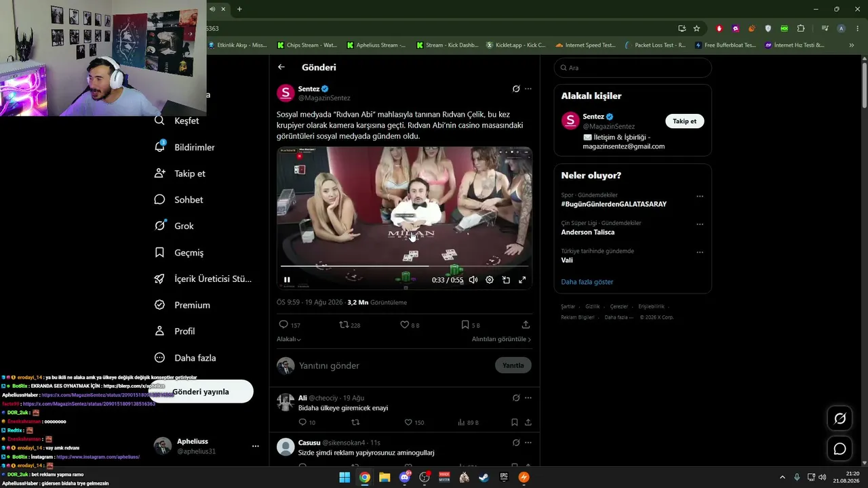The width and height of the screenshot is (868, 488).
Task: Open taskbar volume control
Action: click(x=822, y=477)
